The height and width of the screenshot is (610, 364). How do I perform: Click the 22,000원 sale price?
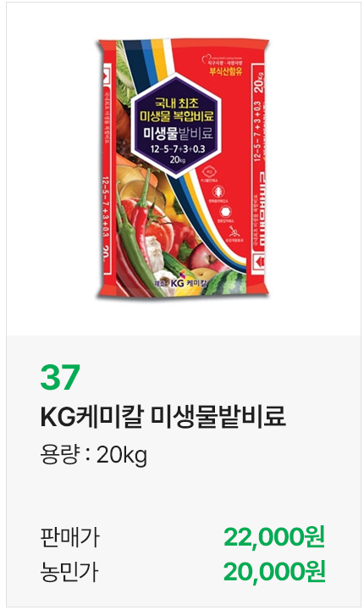(x=274, y=537)
